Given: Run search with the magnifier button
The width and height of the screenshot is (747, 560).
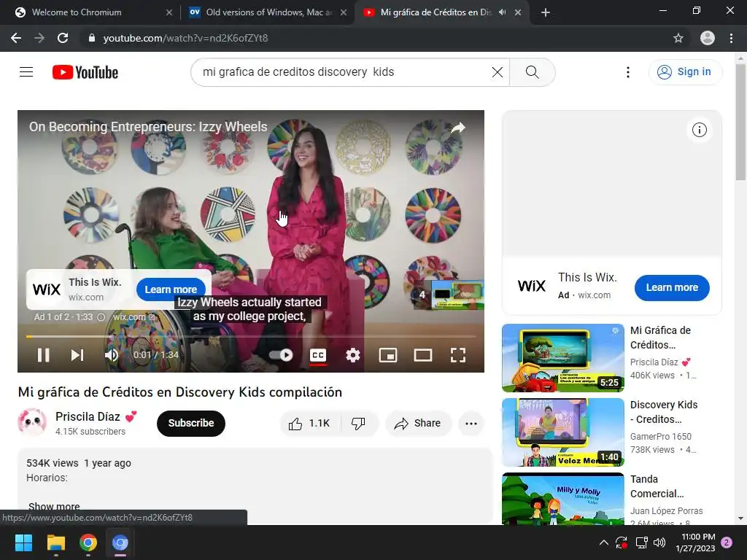Looking at the screenshot, I should (532, 72).
